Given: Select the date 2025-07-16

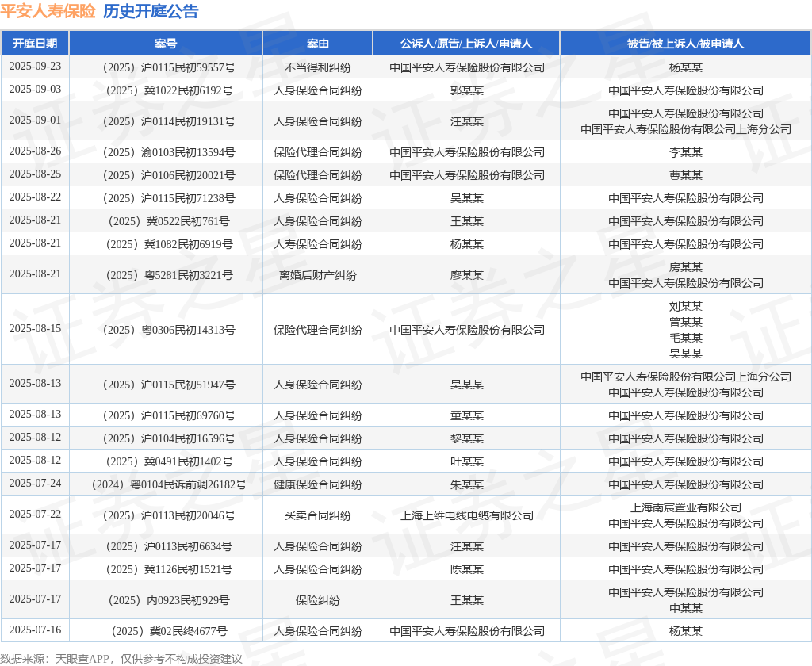Looking at the screenshot, I should (x=35, y=630).
